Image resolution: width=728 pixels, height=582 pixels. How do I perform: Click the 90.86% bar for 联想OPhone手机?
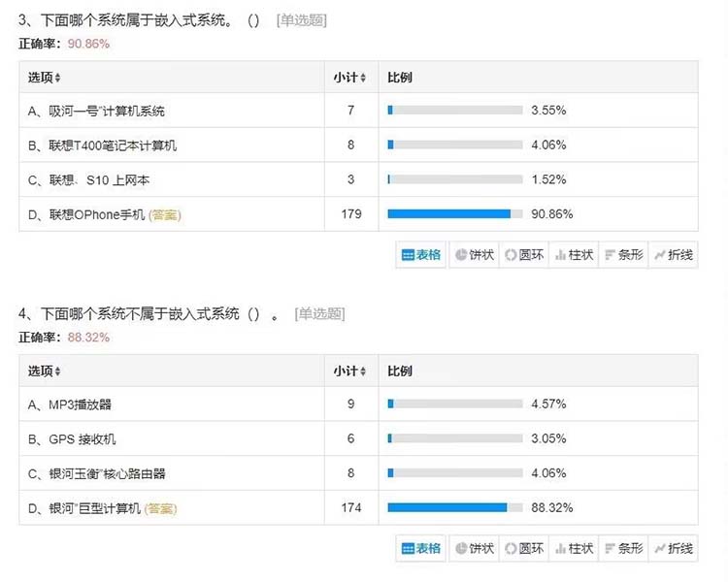(x=448, y=213)
